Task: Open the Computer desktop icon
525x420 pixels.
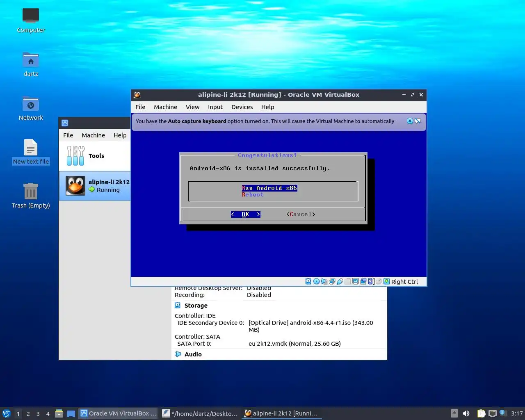Action: pos(31,21)
